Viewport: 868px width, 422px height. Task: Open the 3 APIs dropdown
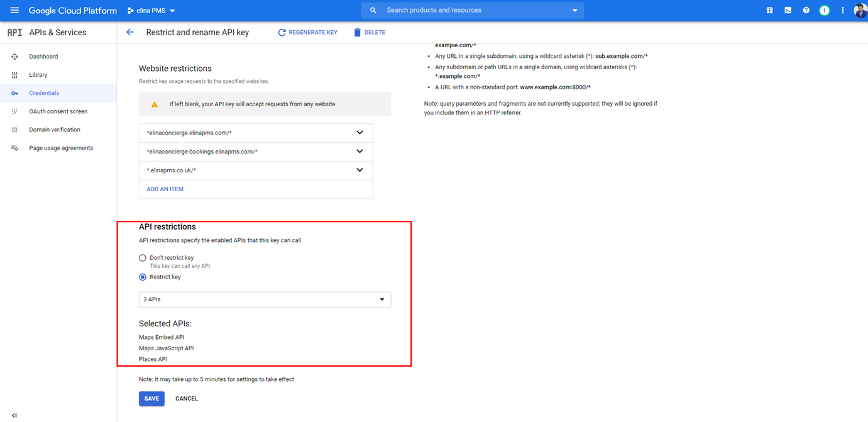point(265,299)
